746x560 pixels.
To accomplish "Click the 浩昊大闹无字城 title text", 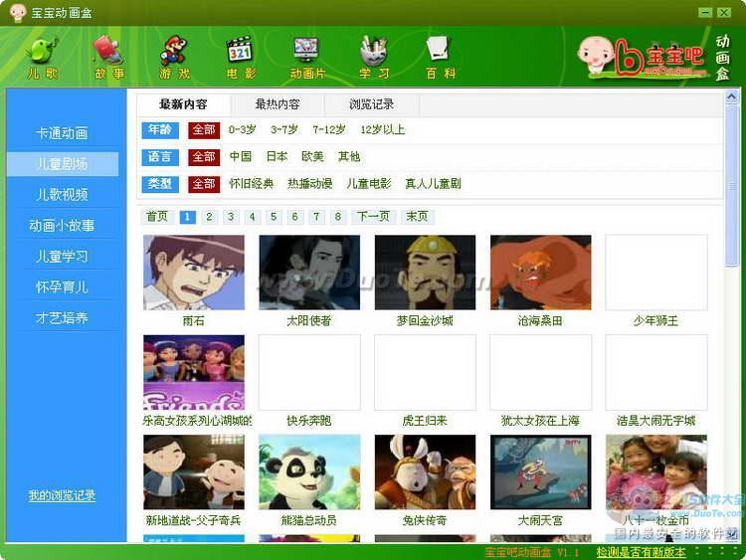I will 656,421.
